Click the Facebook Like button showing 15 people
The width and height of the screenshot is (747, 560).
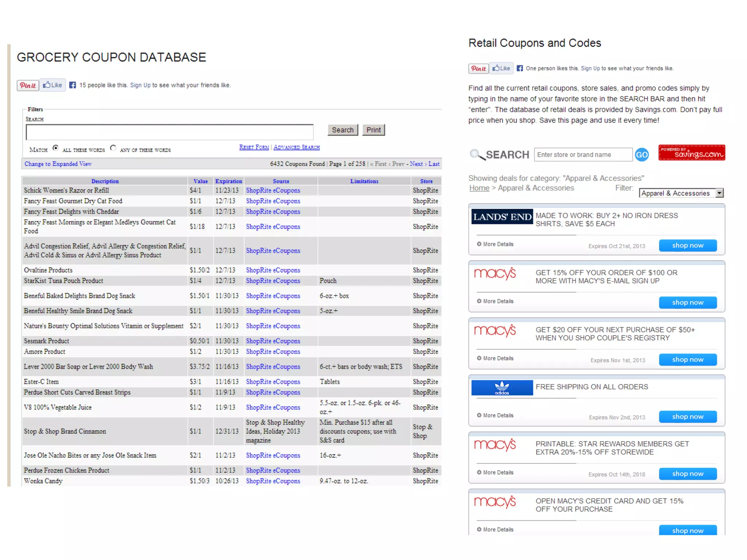pyautogui.click(x=53, y=85)
